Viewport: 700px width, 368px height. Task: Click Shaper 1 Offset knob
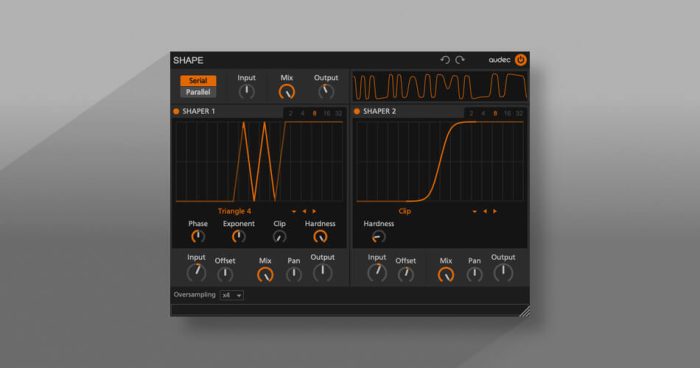click(x=225, y=274)
